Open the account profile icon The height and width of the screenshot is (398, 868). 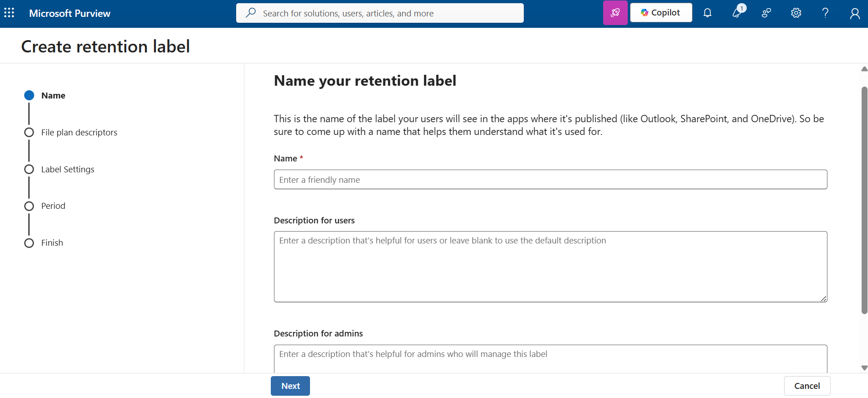(x=855, y=14)
